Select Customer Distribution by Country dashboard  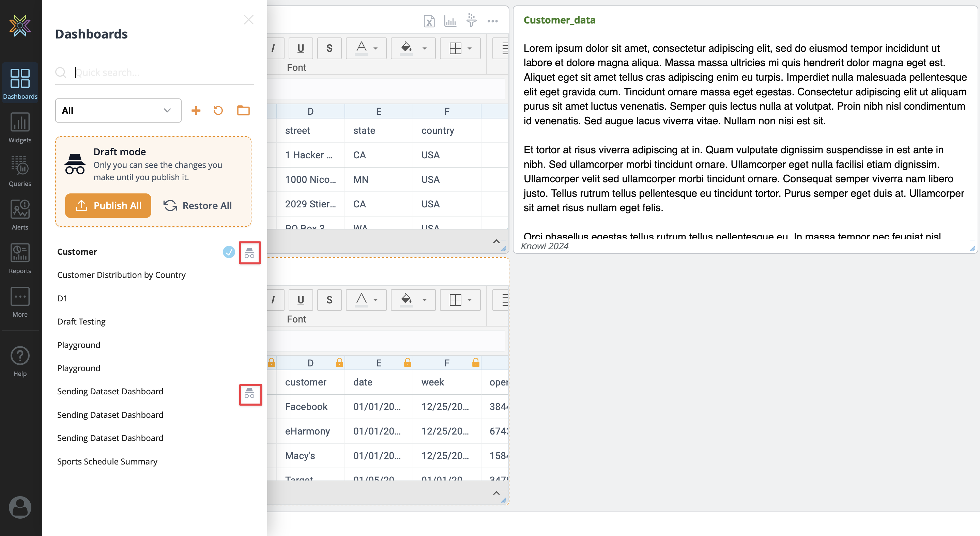click(x=121, y=275)
